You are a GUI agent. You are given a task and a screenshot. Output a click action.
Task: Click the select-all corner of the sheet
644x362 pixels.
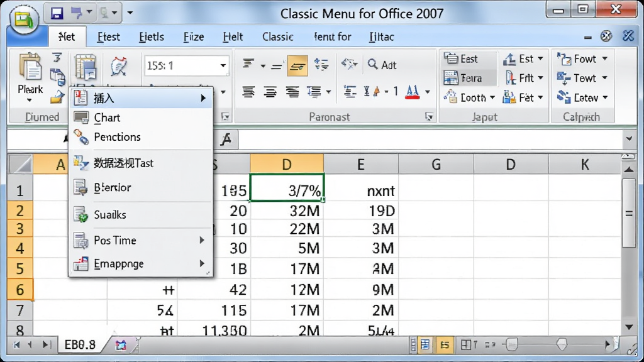coord(20,165)
